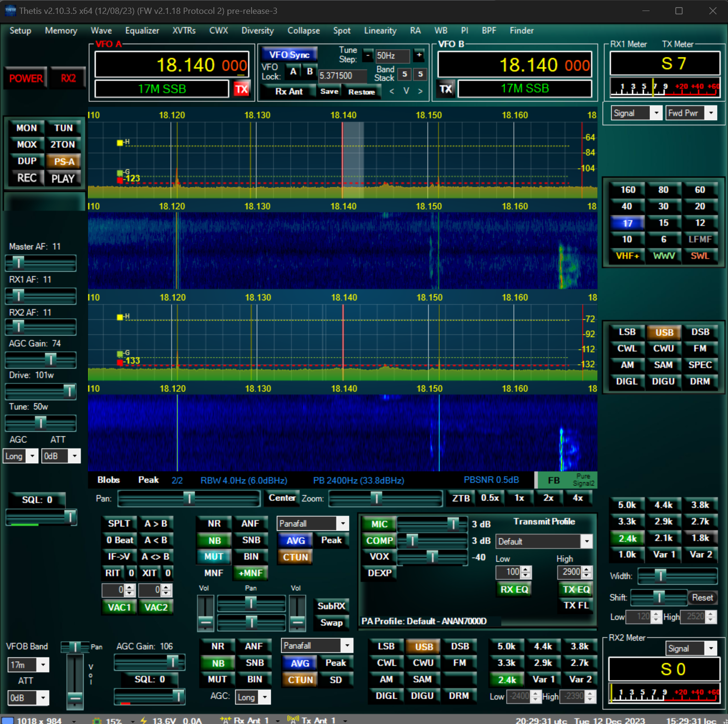This screenshot has height=724, width=728.
Task: Click the Rx Ant button
Action: click(x=289, y=91)
